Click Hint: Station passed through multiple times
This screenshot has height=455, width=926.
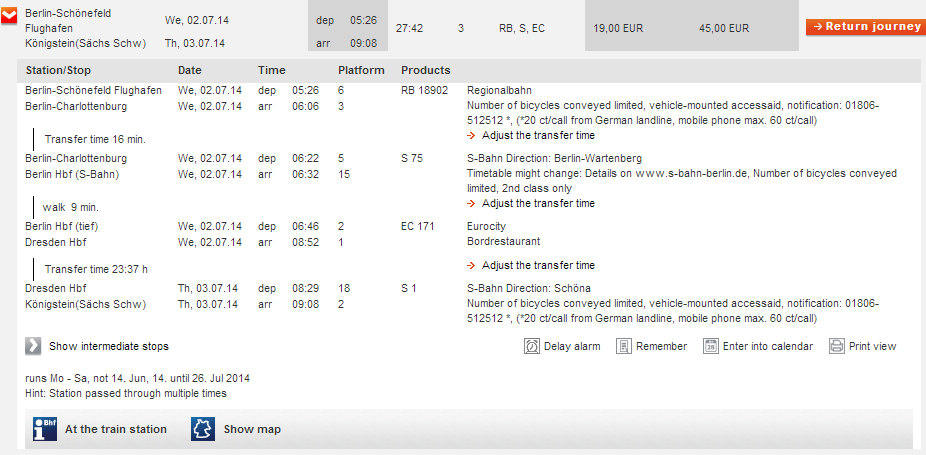point(126,393)
